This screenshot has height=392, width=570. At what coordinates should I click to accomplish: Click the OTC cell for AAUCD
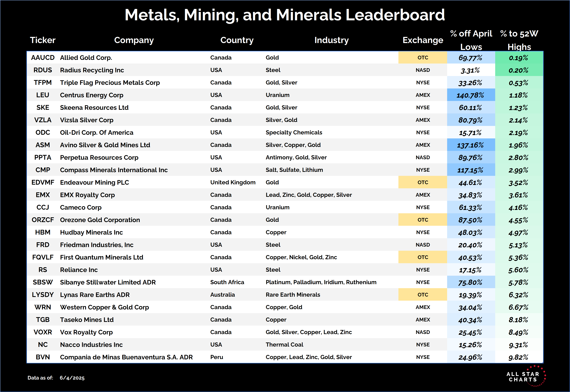(x=423, y=57)
